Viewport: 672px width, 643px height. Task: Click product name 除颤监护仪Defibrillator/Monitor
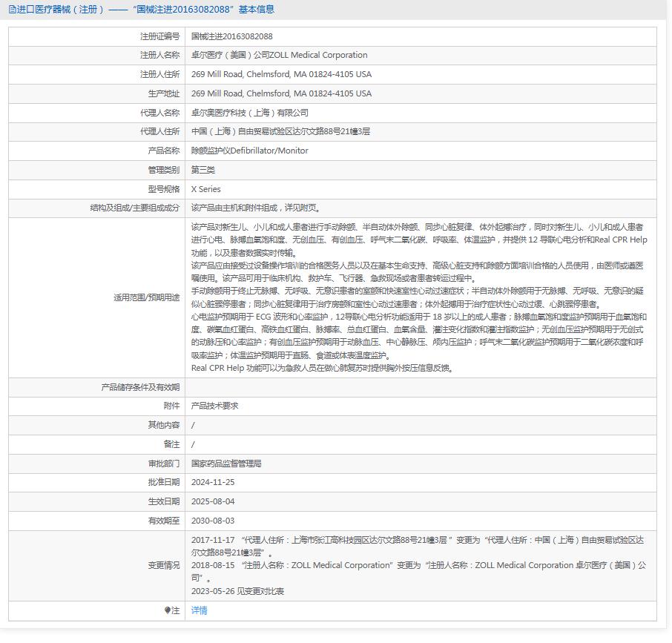click(249, 151)
